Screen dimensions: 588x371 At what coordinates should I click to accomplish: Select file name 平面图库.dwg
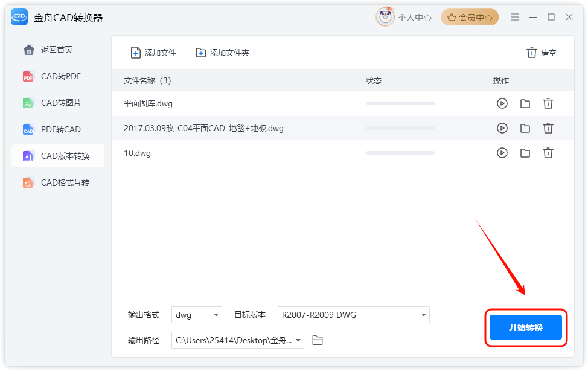[x=148, y=104]
